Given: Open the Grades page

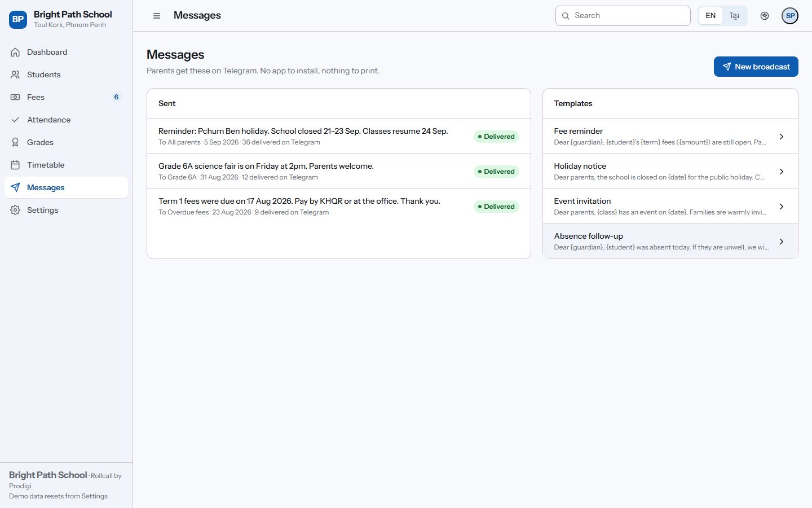Looking at the screenshot, I should coord(66,142).
